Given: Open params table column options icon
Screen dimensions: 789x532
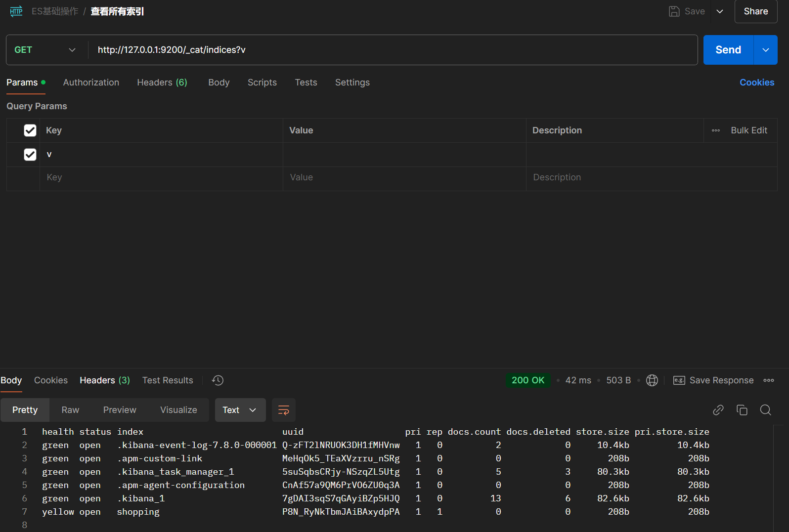Looking at the screenshot, I should 715,130.
